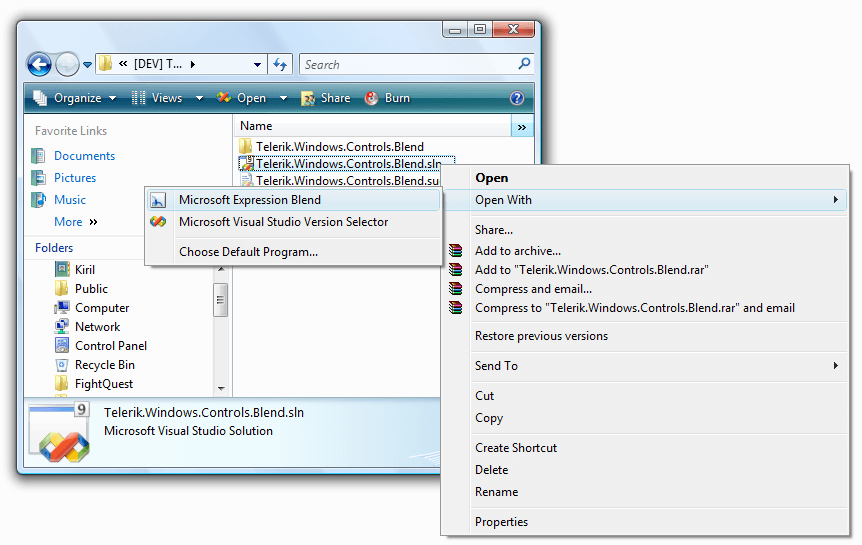Select Kiril in the folder tree
The width and height of the screenshot is (862, 545).
85,269
